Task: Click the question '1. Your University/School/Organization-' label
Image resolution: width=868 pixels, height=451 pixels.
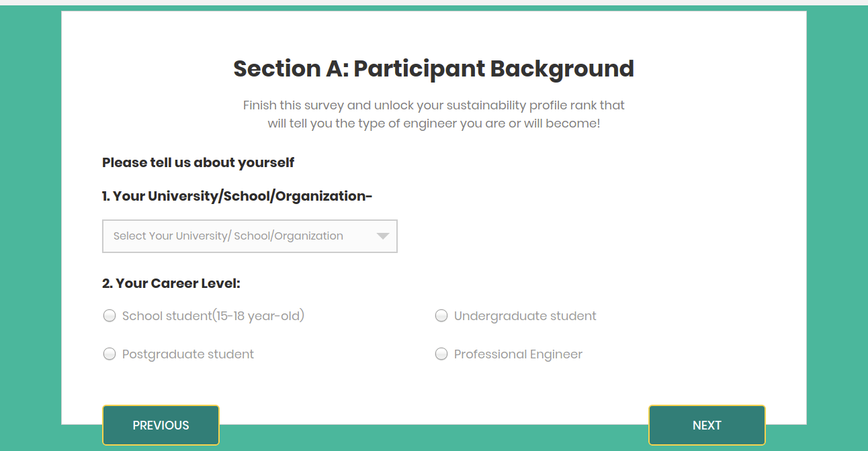Action: [x=237, y=195]
